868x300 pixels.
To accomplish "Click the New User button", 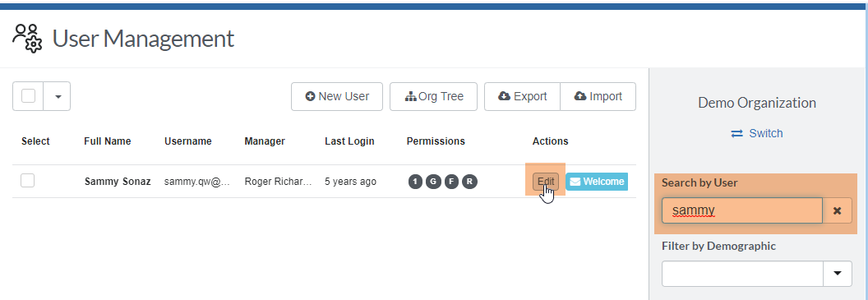I will tap(337, 96).
